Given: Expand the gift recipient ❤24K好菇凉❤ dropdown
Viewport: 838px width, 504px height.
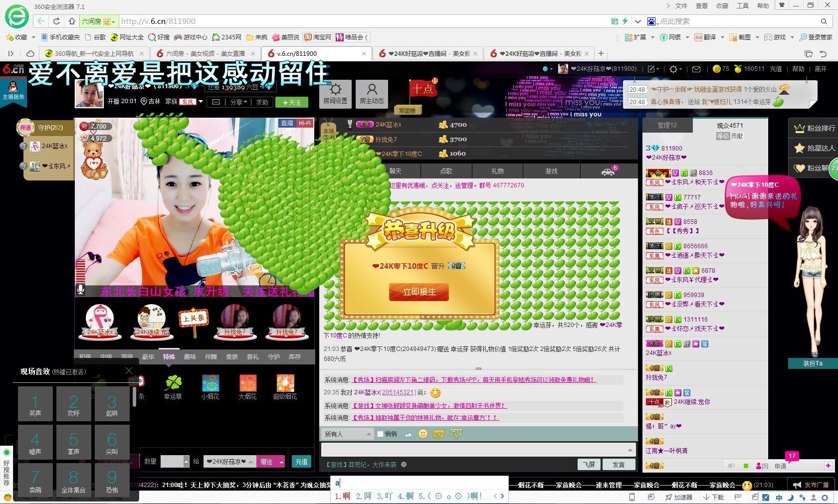Looking at the screenshot, I should tap(229, 462).
